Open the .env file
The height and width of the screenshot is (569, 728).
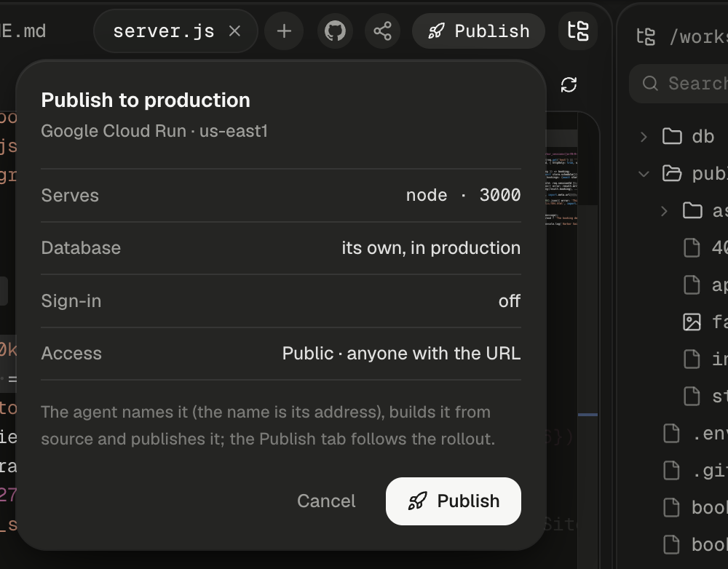(696, 434)
